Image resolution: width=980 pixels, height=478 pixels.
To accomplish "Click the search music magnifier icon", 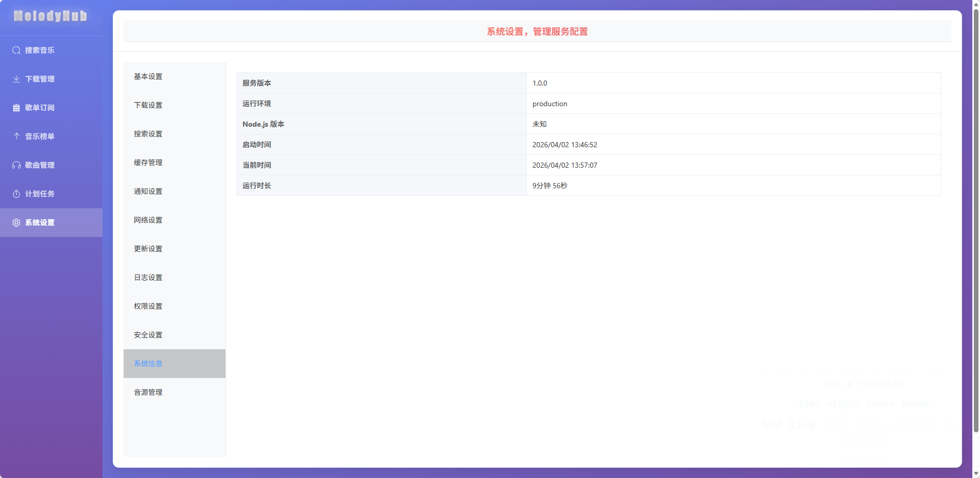I will [x=16, y=50].
